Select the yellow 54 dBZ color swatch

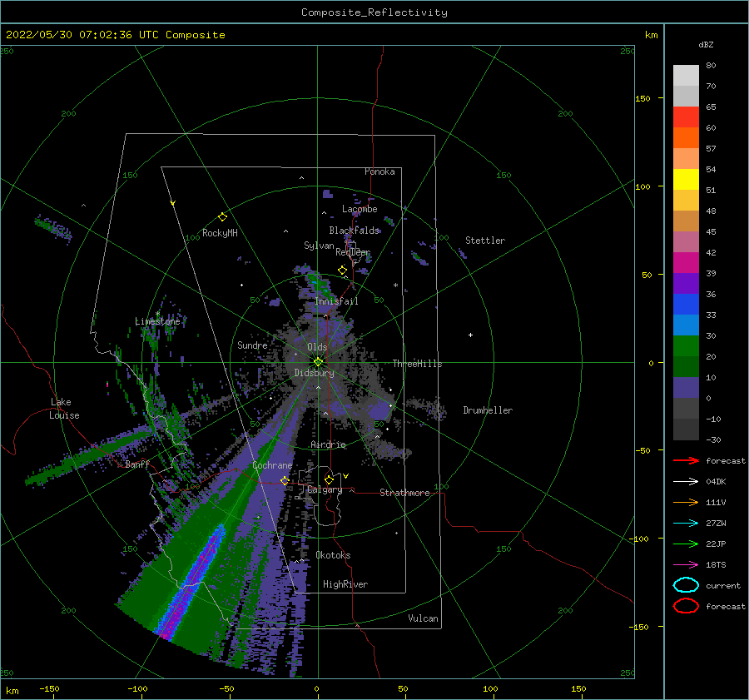tap(686, 179)
